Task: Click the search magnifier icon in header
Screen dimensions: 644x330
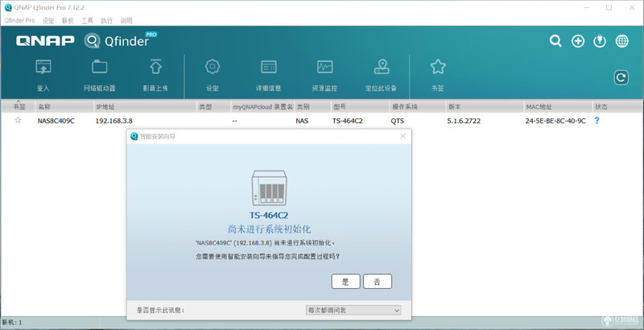Action: (x=555, y=41)
